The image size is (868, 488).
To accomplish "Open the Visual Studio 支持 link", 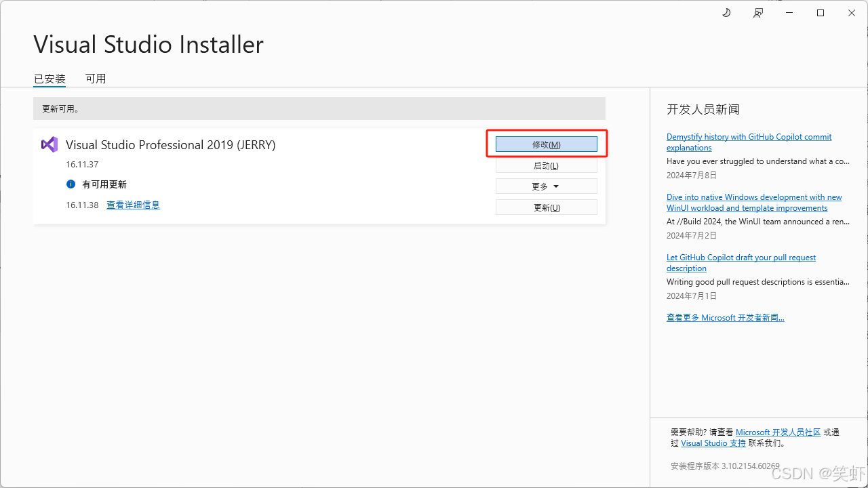I will tap(713, 443).
